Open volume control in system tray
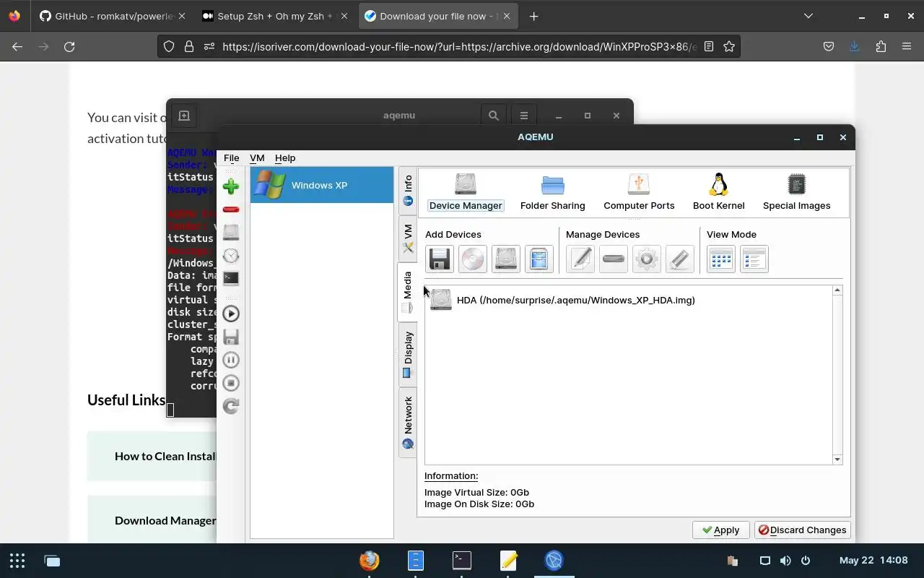 coord(785,561)
